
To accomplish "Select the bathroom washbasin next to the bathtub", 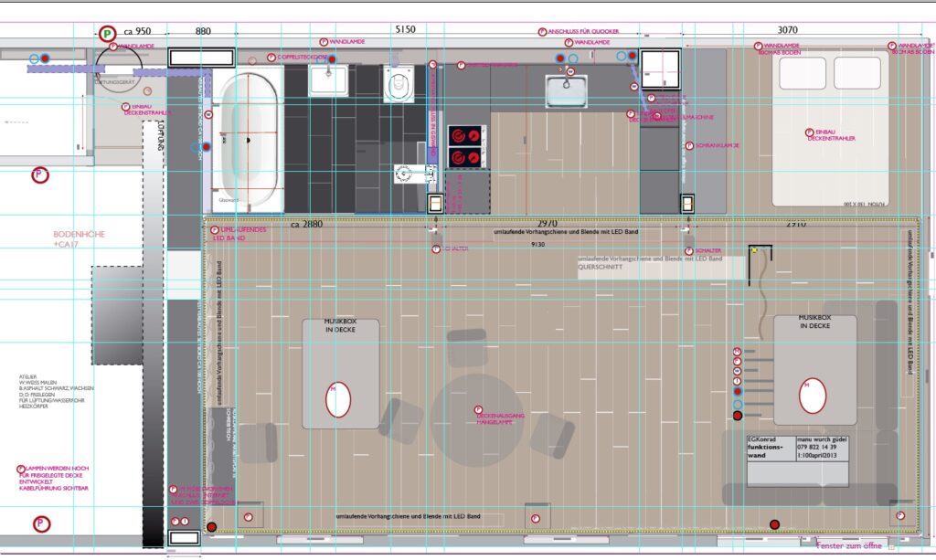I will 327,80.
